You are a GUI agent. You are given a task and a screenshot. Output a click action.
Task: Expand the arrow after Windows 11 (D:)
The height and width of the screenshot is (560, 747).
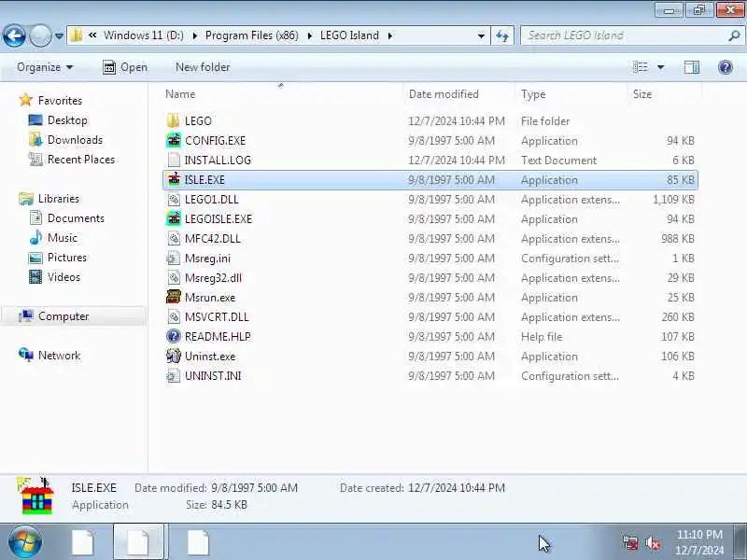(195, 35)
